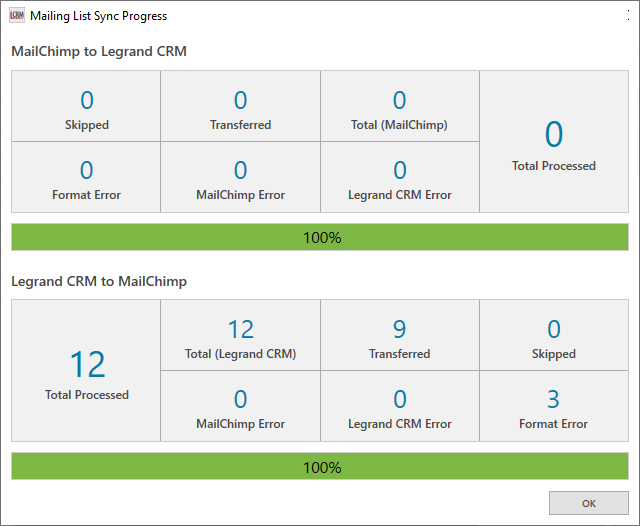Click the MailChimp to Legrand CRM progress bar
The height and width of the screenshot is (526, 640).
320,238
